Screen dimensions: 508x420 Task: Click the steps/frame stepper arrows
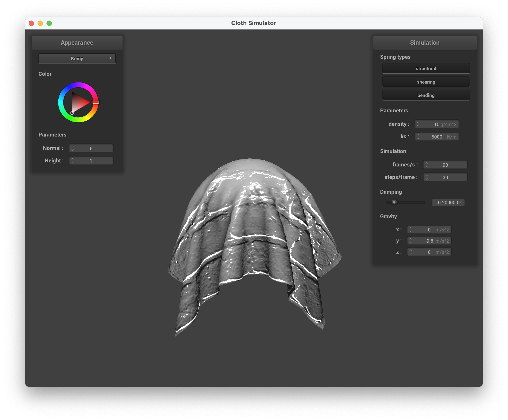point(426,177)
